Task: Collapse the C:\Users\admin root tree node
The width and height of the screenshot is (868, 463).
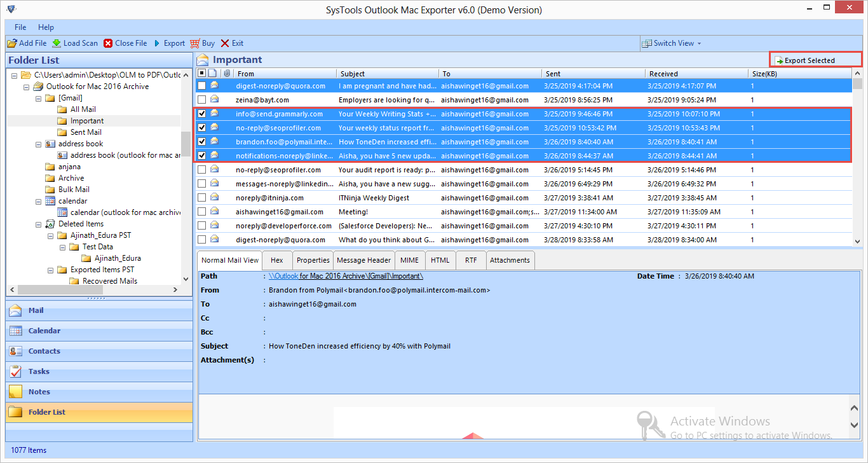Action: (x=15, y=75)
